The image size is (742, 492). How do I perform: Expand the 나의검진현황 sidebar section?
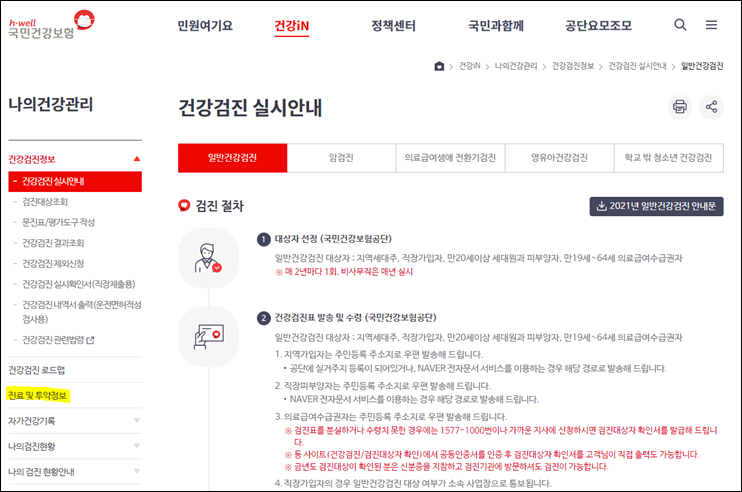click(x=75, y=446)
